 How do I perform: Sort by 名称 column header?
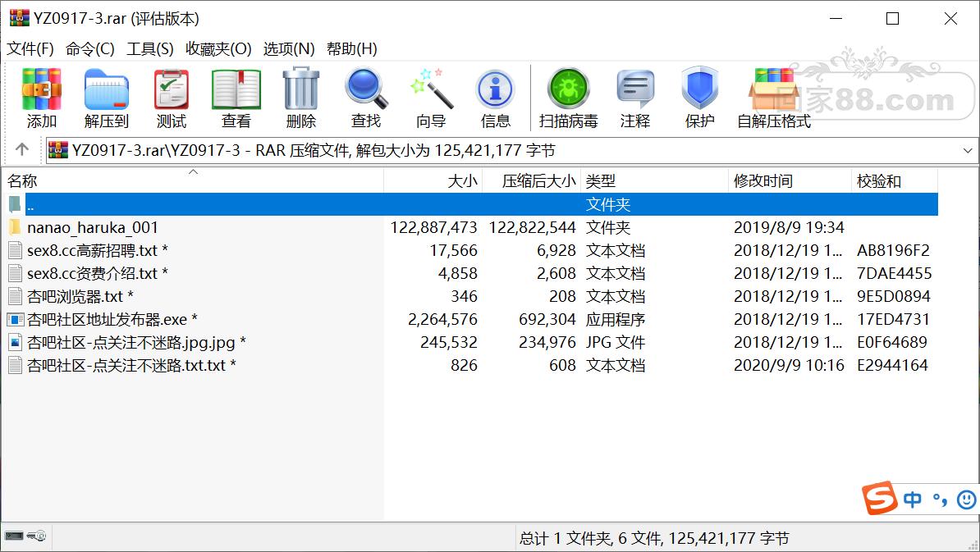(193, 181)
